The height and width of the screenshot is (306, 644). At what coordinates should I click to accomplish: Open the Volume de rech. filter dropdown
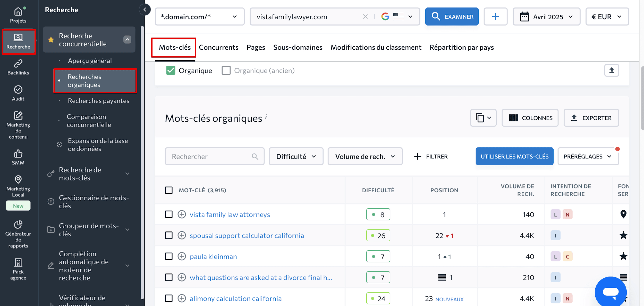[365, 156]
